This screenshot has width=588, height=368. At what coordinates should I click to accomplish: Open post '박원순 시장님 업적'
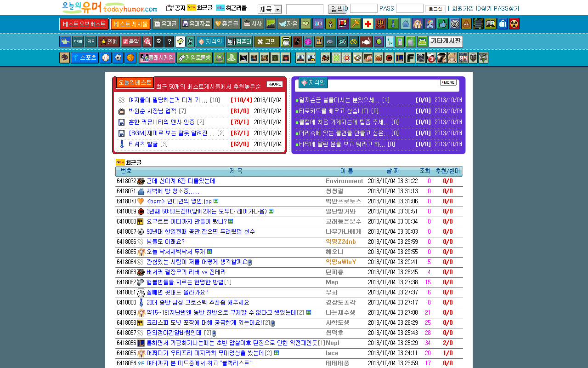pos(152,111)
